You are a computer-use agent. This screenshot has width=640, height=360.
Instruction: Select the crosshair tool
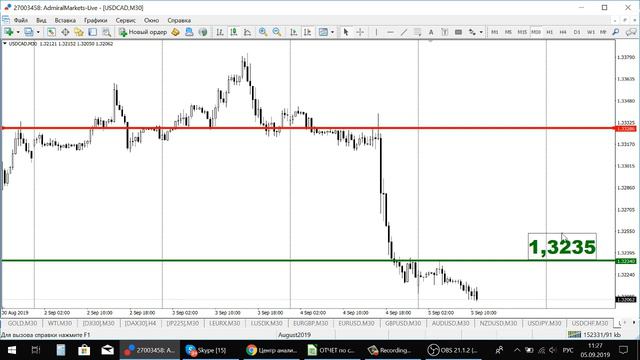[x=360, y=32]
